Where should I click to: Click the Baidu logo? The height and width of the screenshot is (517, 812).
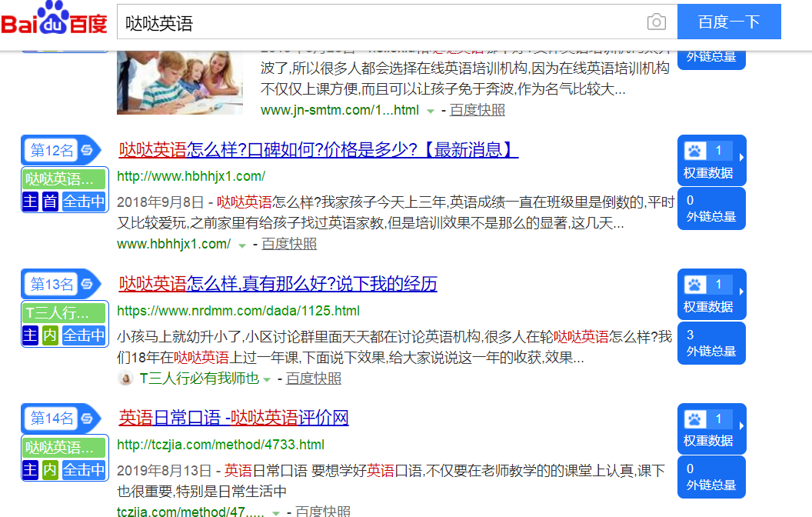(x=54, y=19)
